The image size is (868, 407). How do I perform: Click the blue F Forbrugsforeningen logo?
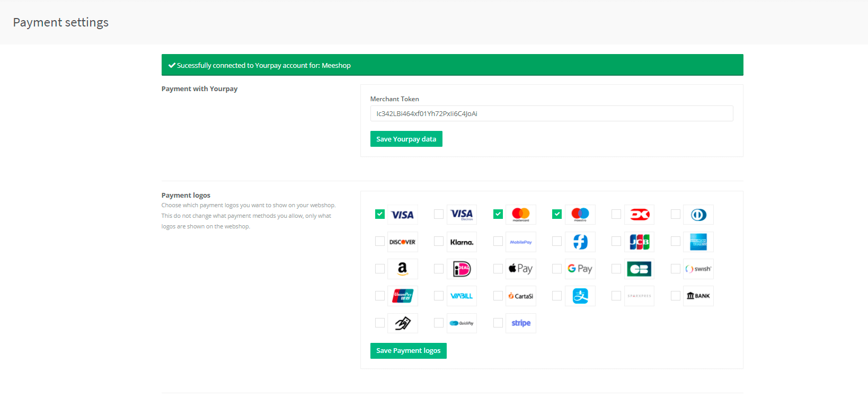click(x=580, y=242)
